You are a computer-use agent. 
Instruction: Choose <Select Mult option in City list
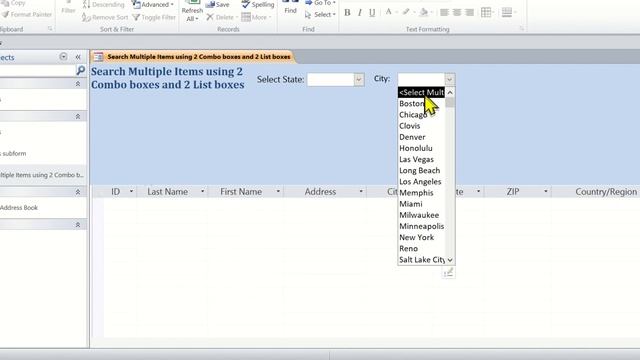point(421,92)
